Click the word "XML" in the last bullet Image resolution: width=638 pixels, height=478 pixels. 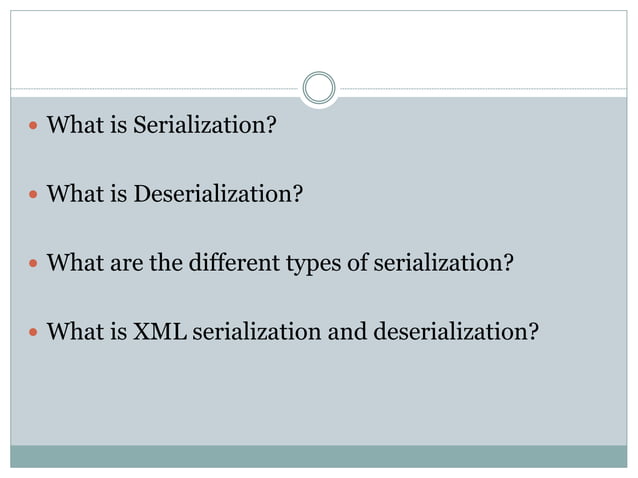[159, 331]
